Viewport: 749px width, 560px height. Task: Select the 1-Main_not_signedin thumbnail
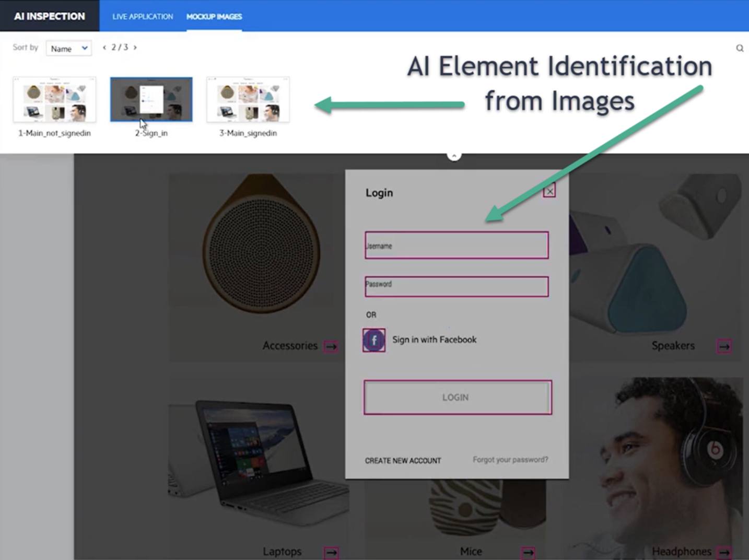pos(54,99)
